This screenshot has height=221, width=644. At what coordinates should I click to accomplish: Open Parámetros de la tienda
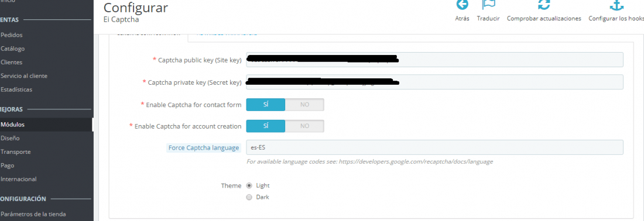[33, 214]
